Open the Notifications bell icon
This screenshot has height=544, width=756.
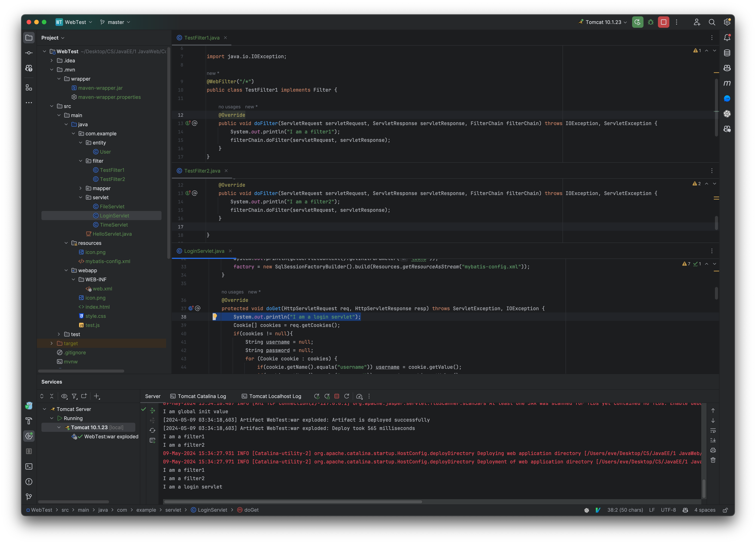727,38
